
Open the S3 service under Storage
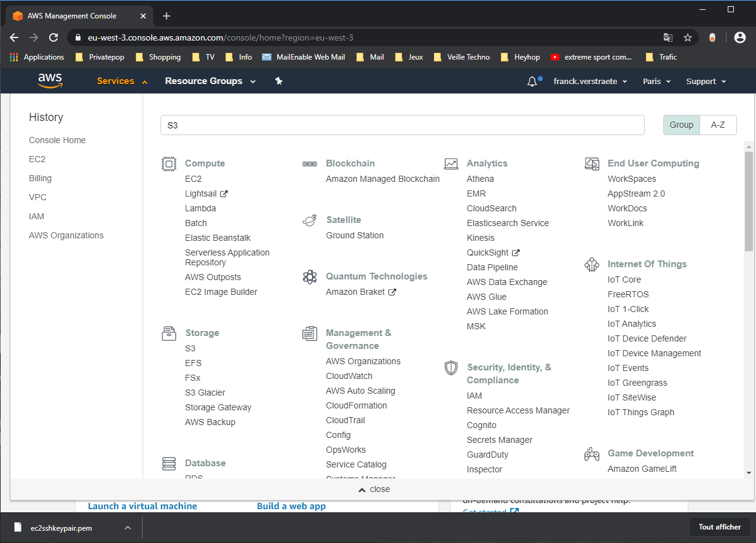pos(190,348)
